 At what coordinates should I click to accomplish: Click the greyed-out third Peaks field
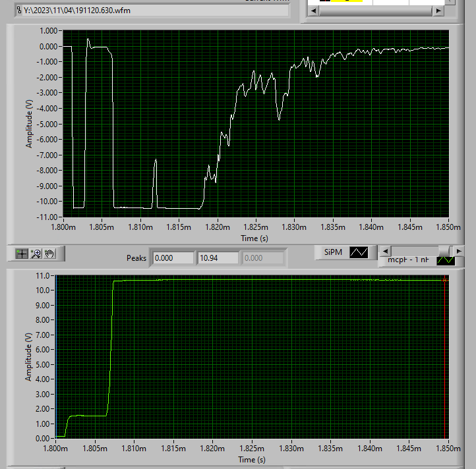click(x=263, y=258)
